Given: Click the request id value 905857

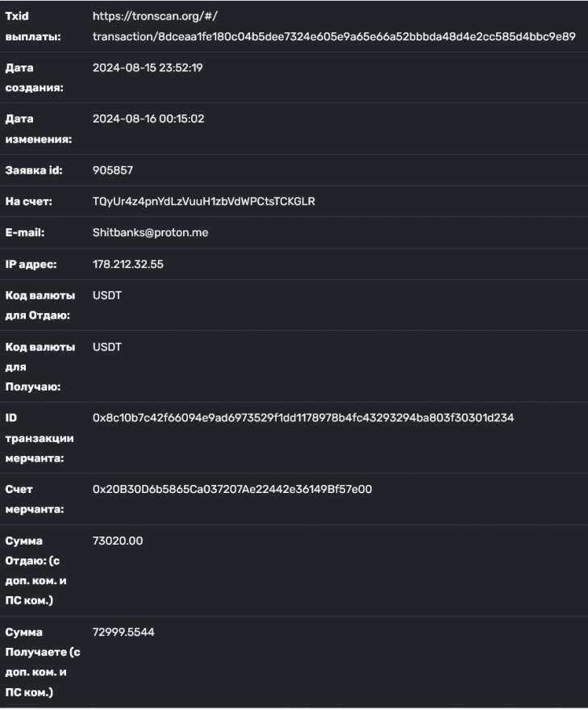Looking at the screenshot, I should tap(113, 170).
